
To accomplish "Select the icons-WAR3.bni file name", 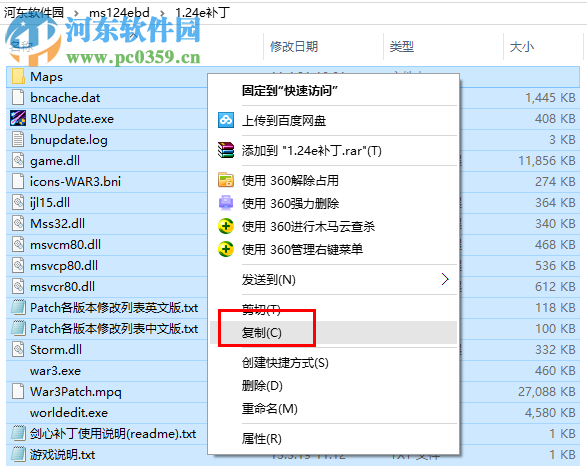I will pyautogui.click(x=75, y=182).
